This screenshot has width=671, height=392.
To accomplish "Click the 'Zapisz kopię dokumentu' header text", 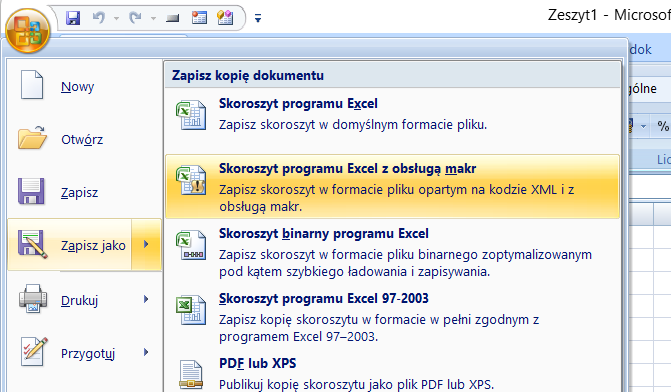I will [x=248, y=75].
